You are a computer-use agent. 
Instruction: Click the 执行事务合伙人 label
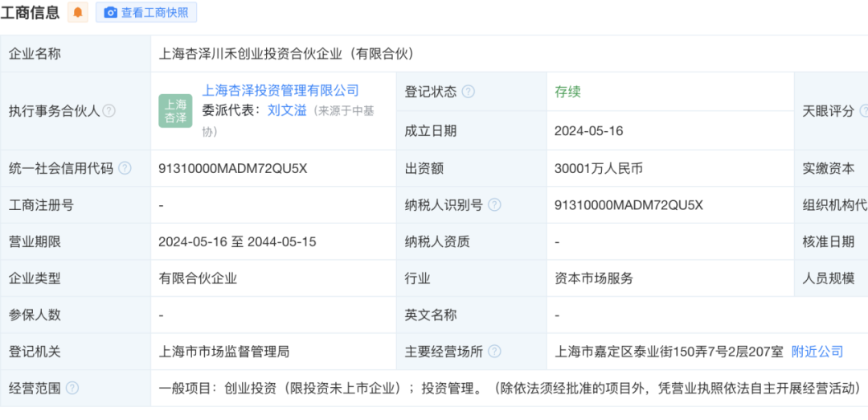[x=55, y=111]
